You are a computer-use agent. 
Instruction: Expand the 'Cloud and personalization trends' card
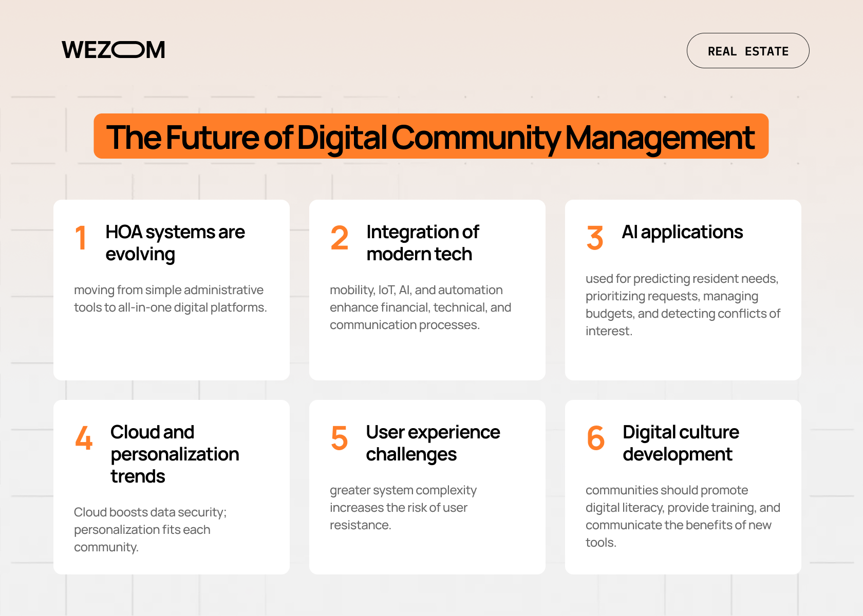coord(171,486)
